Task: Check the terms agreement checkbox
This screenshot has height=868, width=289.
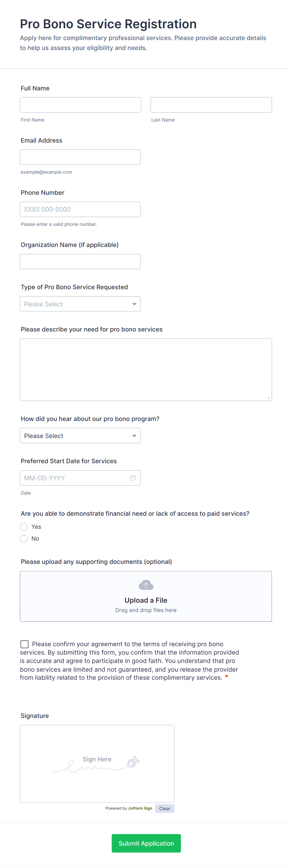Action: pos(25,644)
